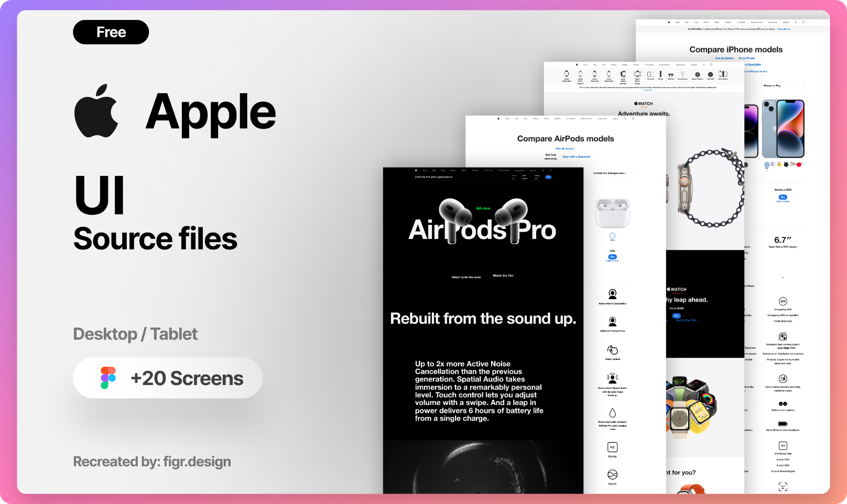Viewport: 847px width, 504px height.
Task: Click search icon on AirPods Pro page
Action: pyautogui.click(x=543, y=170)
